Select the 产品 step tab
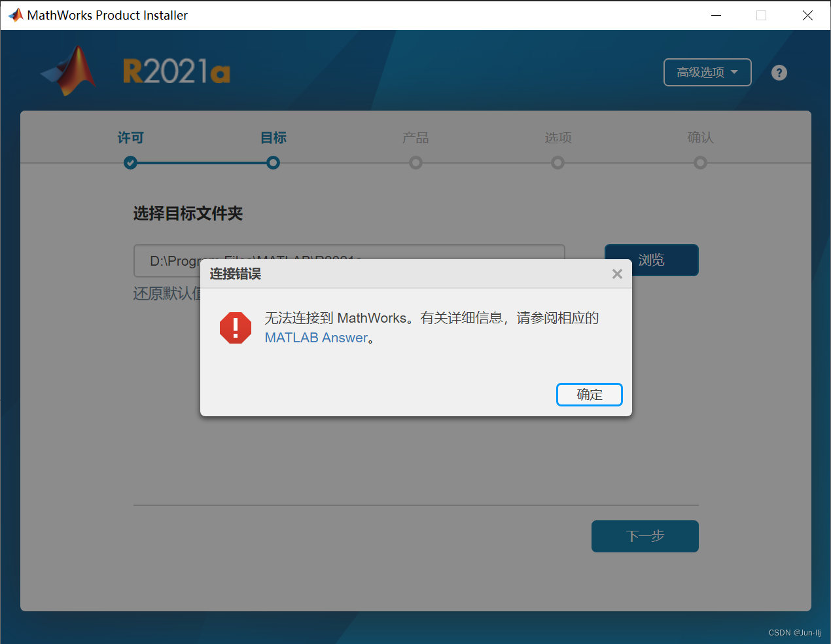 coord(415,137)
